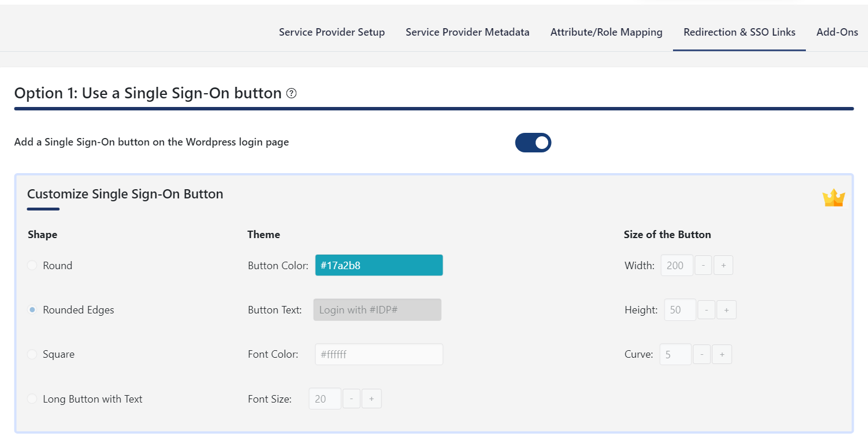
Task: Choose Long Button with Text shape
Action: (x=32, y=399)
